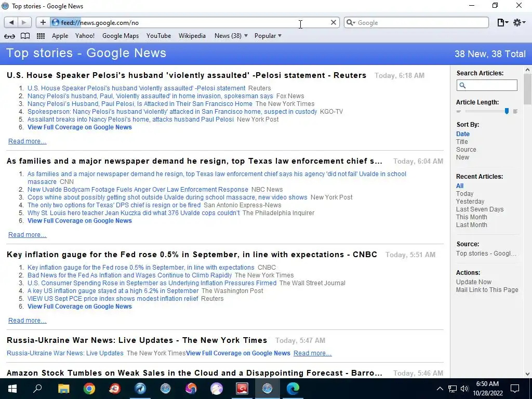Image resolution: width=532 pixels, height=399 pixels.
Task: Click the short article length icon
Action: pos(459,111)
